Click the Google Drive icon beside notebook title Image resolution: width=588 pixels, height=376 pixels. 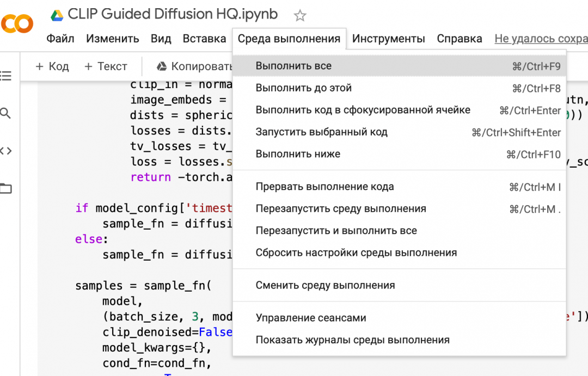click(x=57, y=15)
